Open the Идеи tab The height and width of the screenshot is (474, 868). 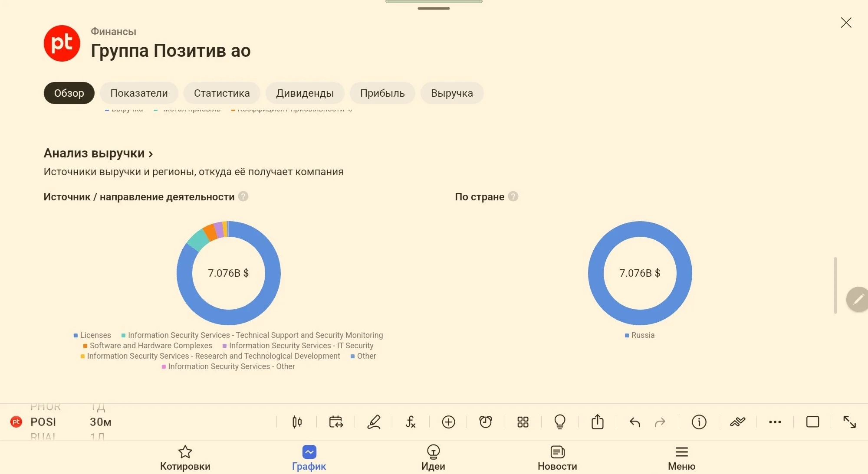[x=433, y=458]
